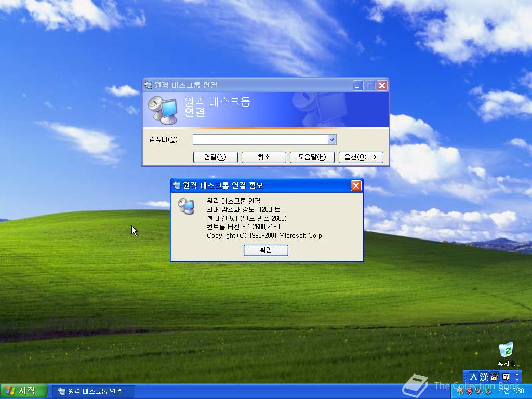
Task: Click the text '최대 암호화 강도: 128비트'
Action: [x=243, y=210]
